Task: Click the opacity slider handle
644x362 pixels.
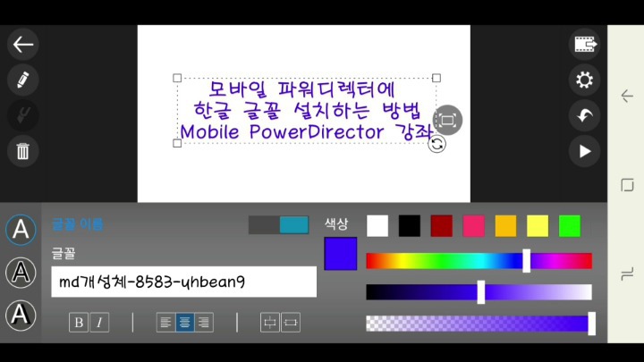Action: (591, 324)
